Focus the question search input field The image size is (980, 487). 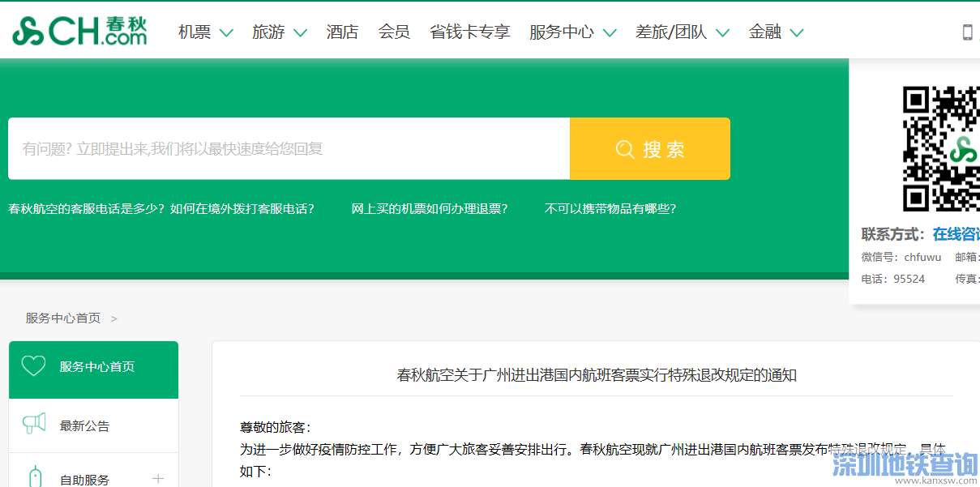coord(289,149)
